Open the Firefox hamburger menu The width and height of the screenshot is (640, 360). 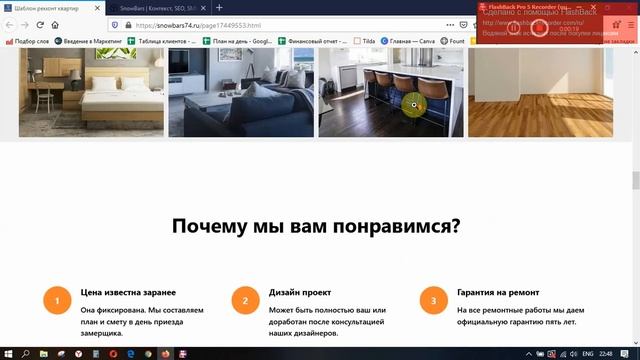point(631,25)
